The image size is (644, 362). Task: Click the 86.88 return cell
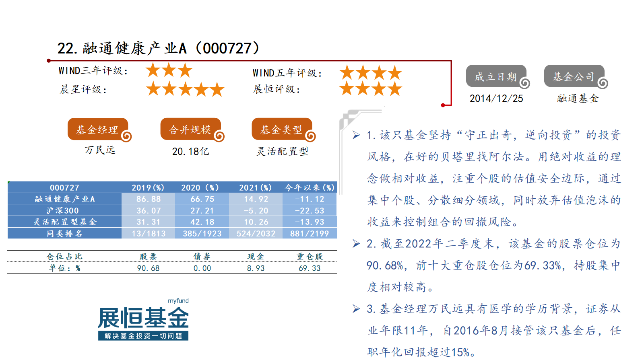pos(148,199)
